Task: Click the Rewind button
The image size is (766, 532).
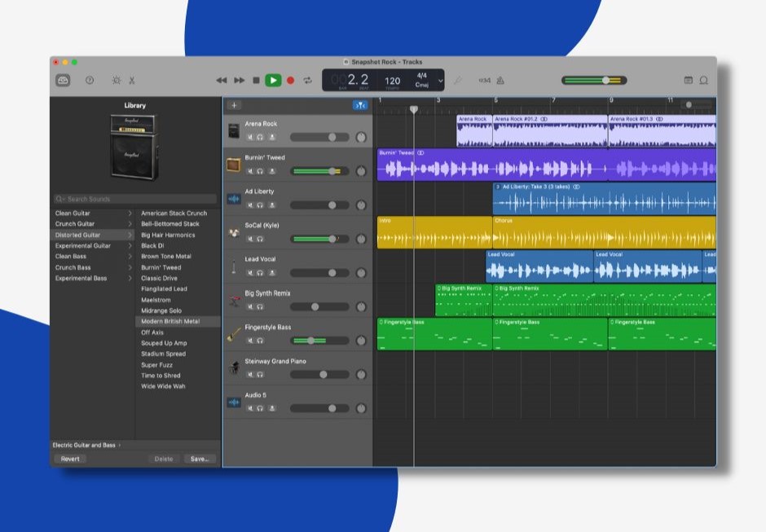Action: pos(221,81)
